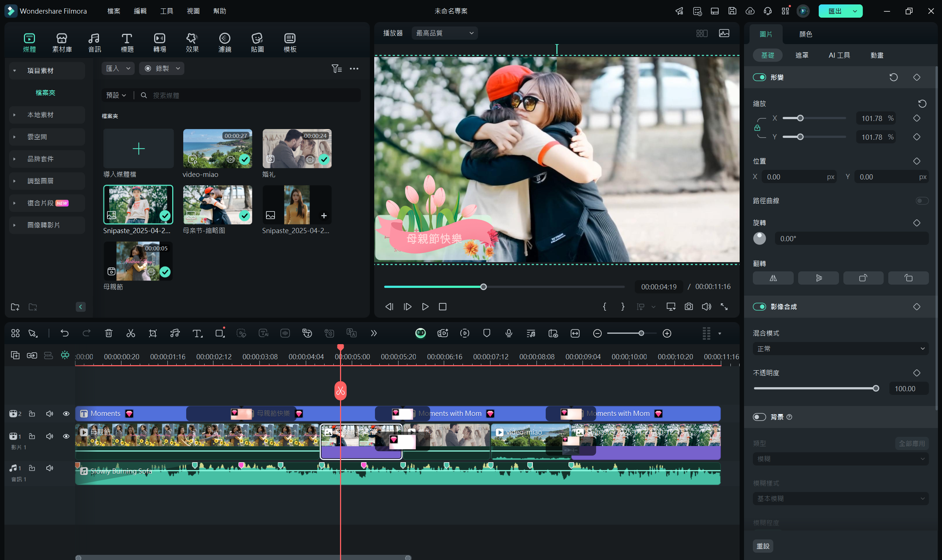
Task: Open the 工具 menu
Action: 166,11
